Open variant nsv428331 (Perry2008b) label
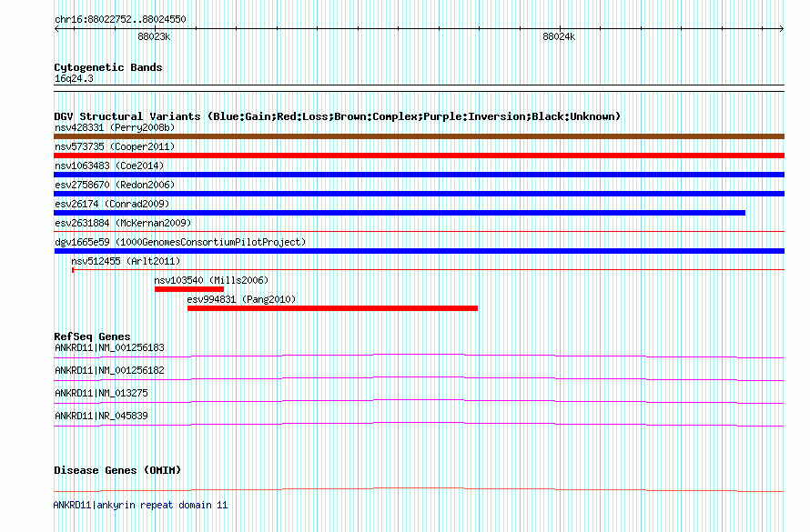 pyautogui.click(x=115, y=127)
